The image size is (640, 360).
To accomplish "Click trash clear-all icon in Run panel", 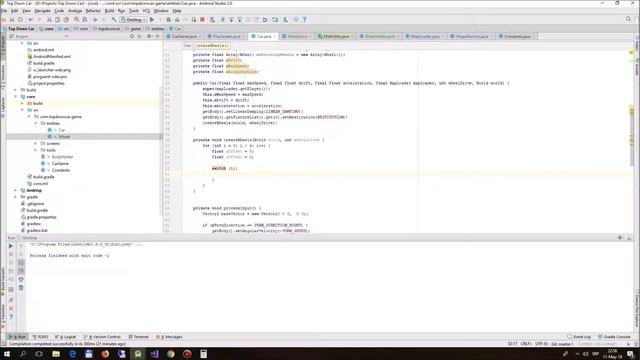I will coord(21,288).
